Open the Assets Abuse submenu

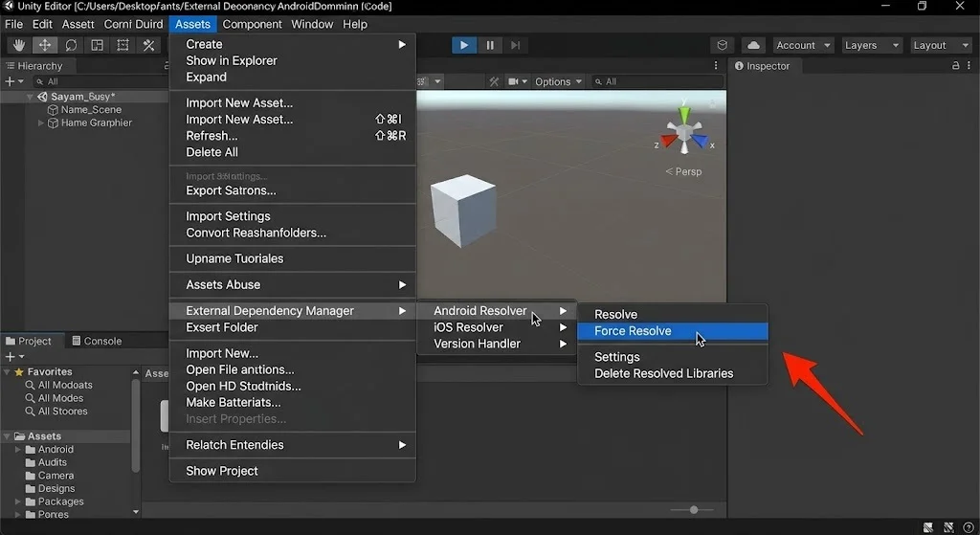pos(293,284)
